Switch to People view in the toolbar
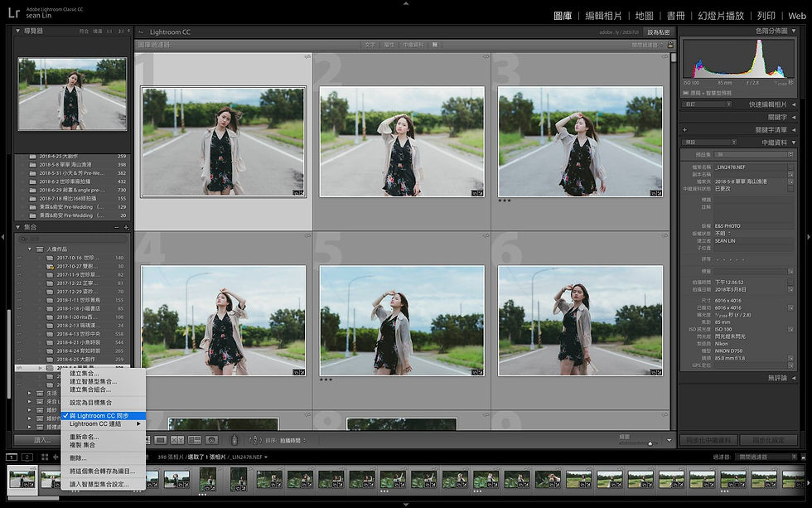The height and width of the screenshot is (508, 812). (x=211, y=440)
